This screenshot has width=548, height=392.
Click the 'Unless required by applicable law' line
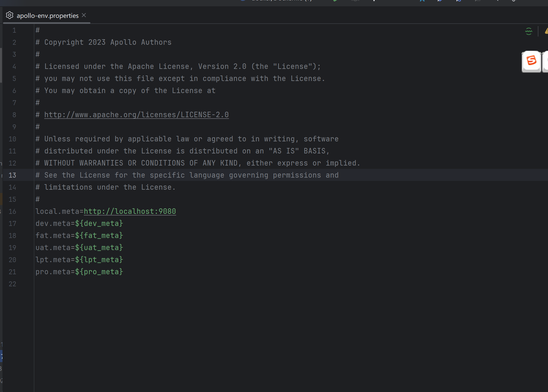pos(187,139)
